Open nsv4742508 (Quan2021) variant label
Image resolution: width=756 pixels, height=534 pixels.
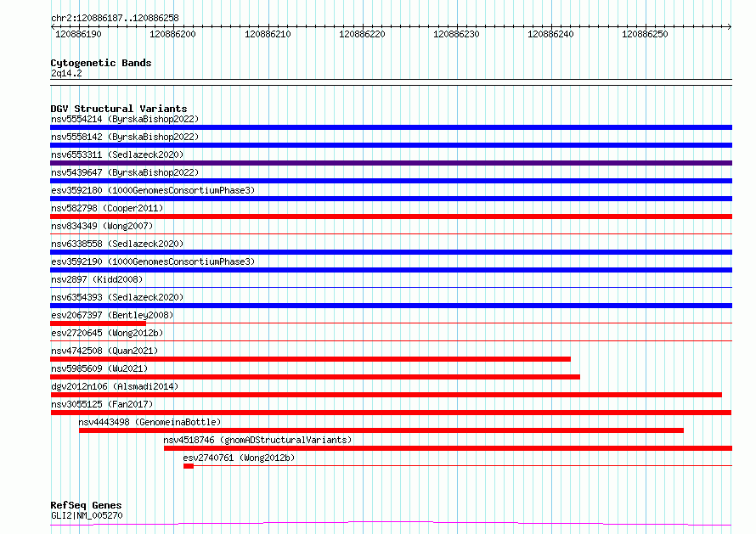(x=104, y=351)
